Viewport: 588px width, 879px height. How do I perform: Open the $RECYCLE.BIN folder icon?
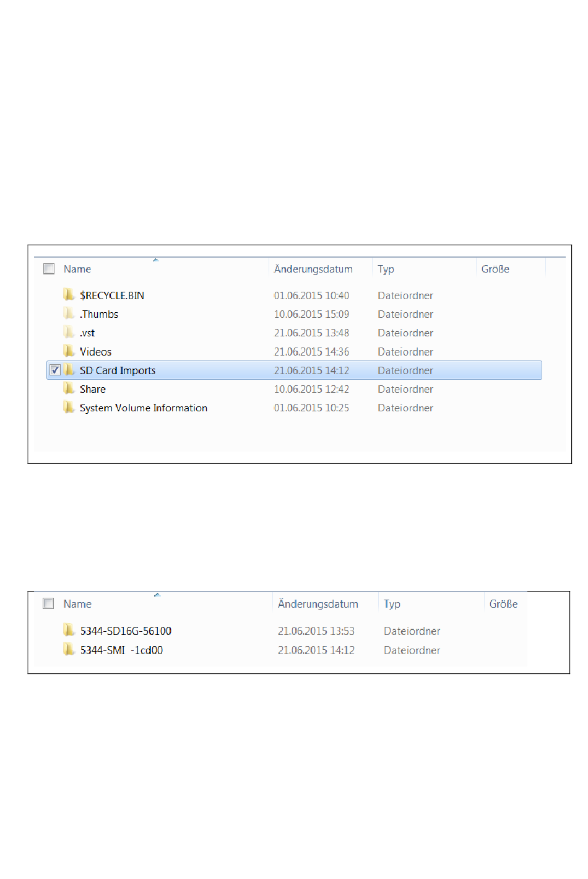point(69,295)
